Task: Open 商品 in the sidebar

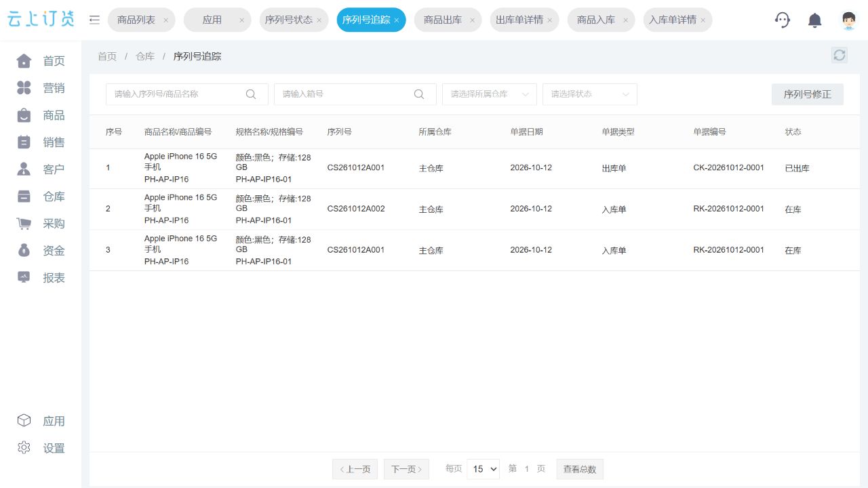Action: point(41,115)
